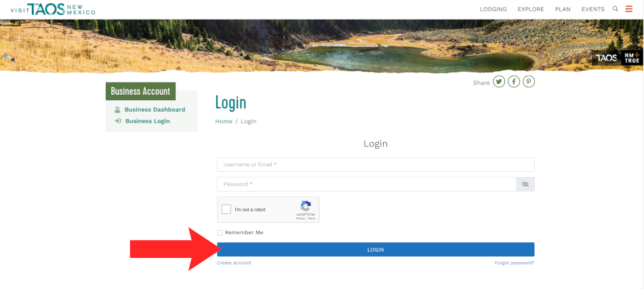Check the I'm not a robot box

point(226,209)
